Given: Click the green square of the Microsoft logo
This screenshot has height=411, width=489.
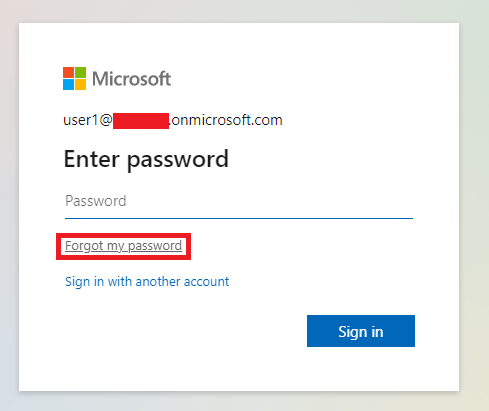Looking at the screenshot, I should 80,72.
